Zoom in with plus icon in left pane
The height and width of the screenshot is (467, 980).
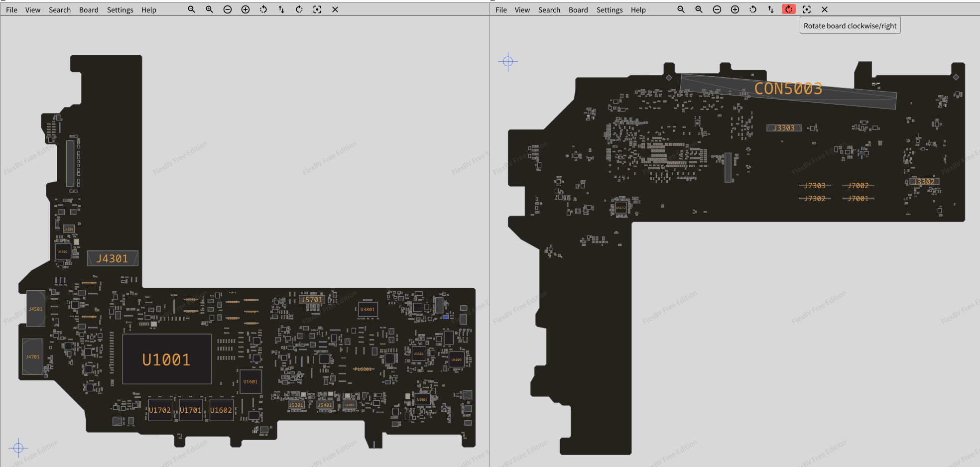pyautogui.click(x=245, y=9)
